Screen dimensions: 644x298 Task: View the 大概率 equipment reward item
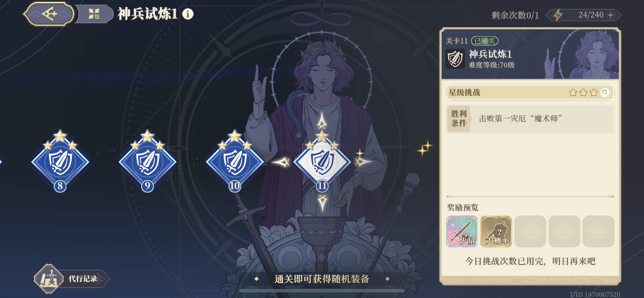[496, 231]
